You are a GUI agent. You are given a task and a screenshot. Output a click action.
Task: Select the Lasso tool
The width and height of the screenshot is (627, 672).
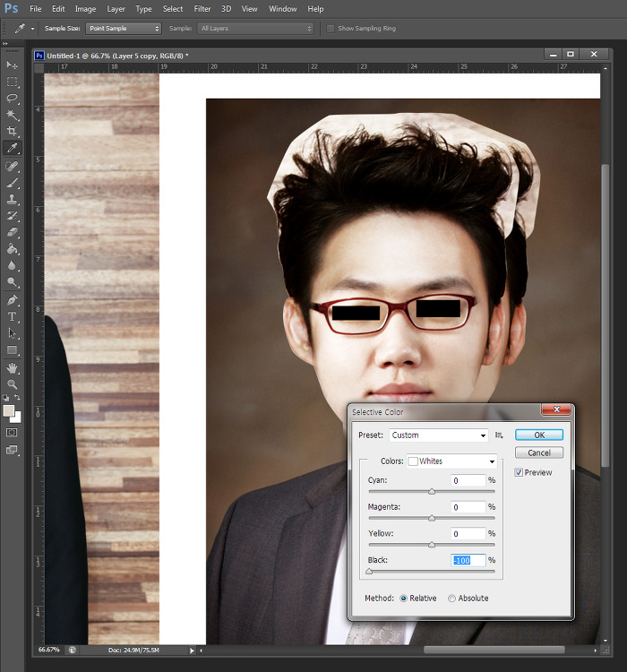(x=13, y=98)
